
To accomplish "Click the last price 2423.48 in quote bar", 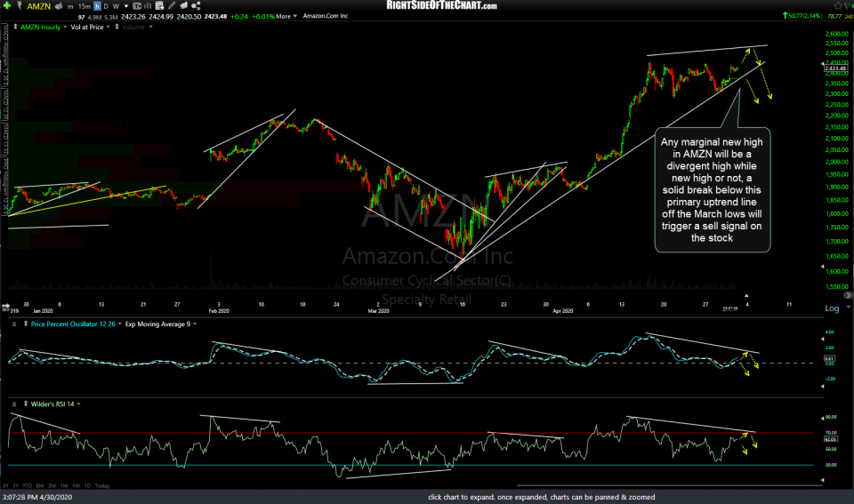I will coord(215,16).
